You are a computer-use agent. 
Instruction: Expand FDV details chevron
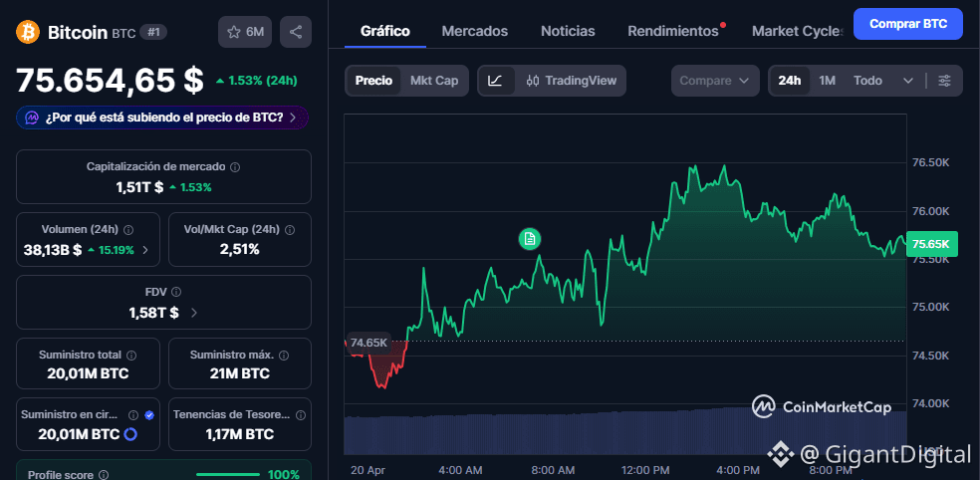(193, 313)
